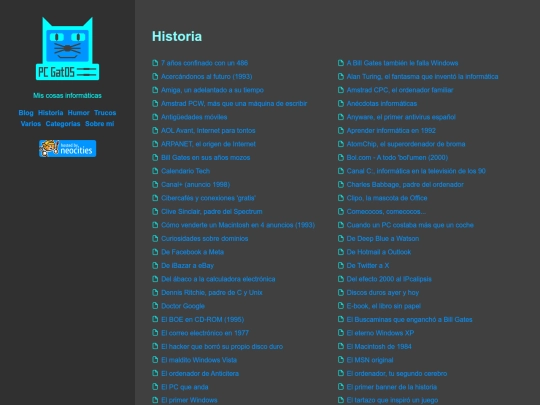Click the document icon beside 'Bill Gates en sus años mozos'

pos(155,157)
